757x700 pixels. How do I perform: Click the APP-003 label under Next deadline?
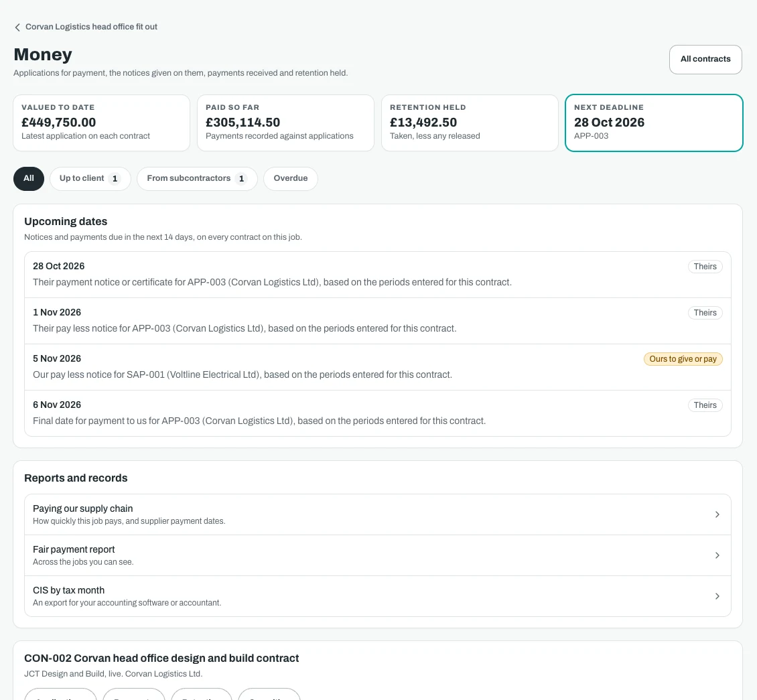coord(591,136)
